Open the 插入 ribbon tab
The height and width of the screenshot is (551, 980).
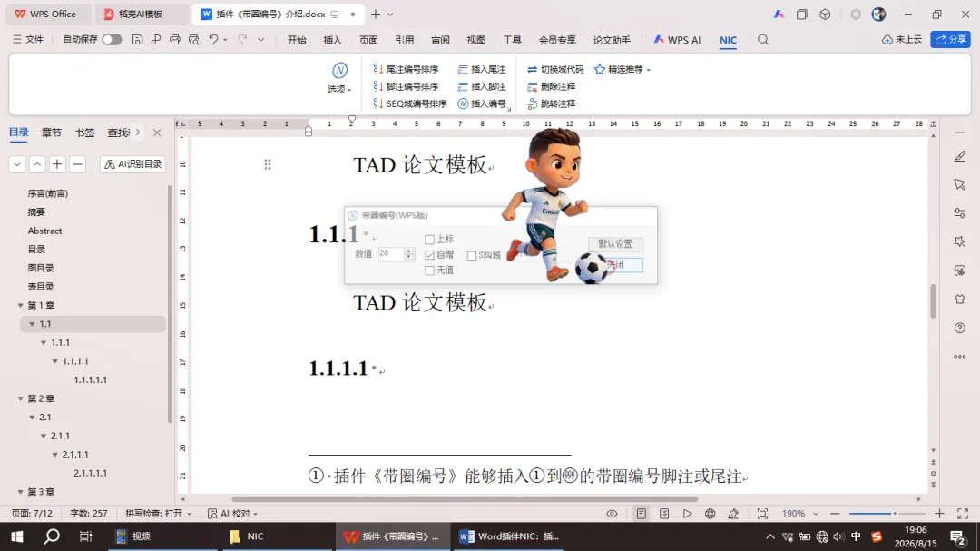coord(332,40)
